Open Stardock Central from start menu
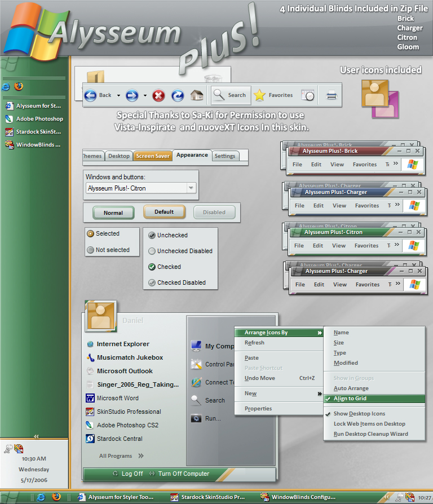433x504 pixels. [114, 439]
